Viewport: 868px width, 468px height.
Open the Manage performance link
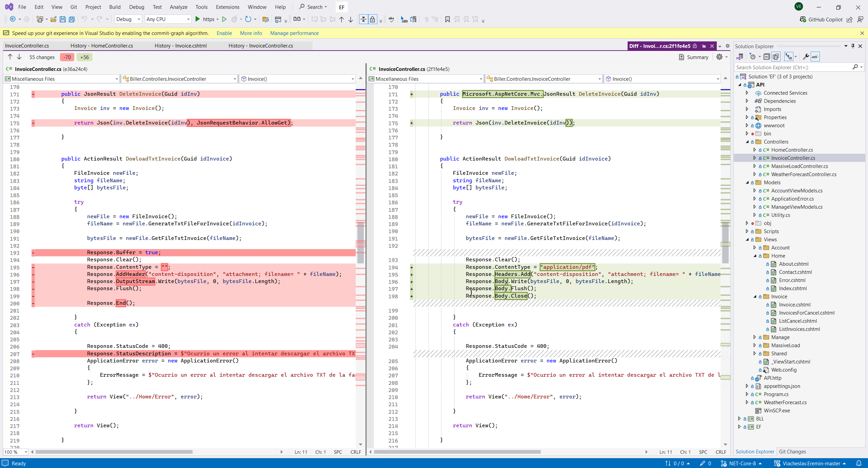coord(294,33)
